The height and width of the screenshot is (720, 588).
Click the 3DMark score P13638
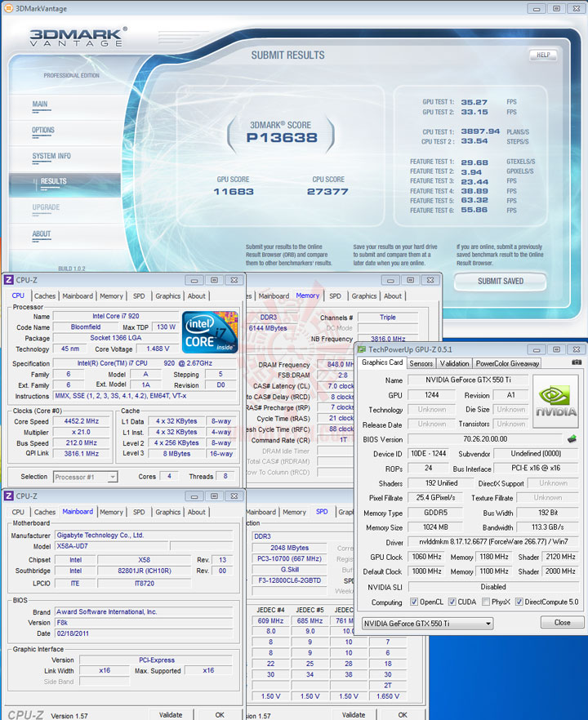click(x=282, y=137)
